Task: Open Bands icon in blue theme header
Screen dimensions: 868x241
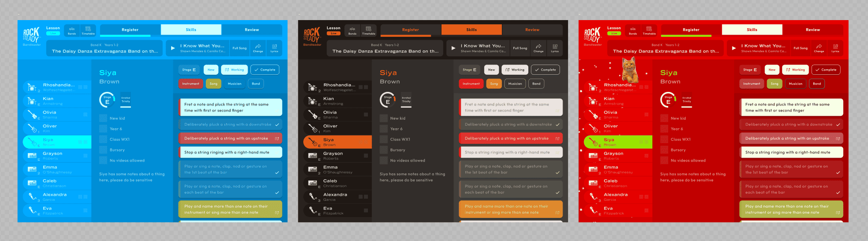Action: pos(72,31)
